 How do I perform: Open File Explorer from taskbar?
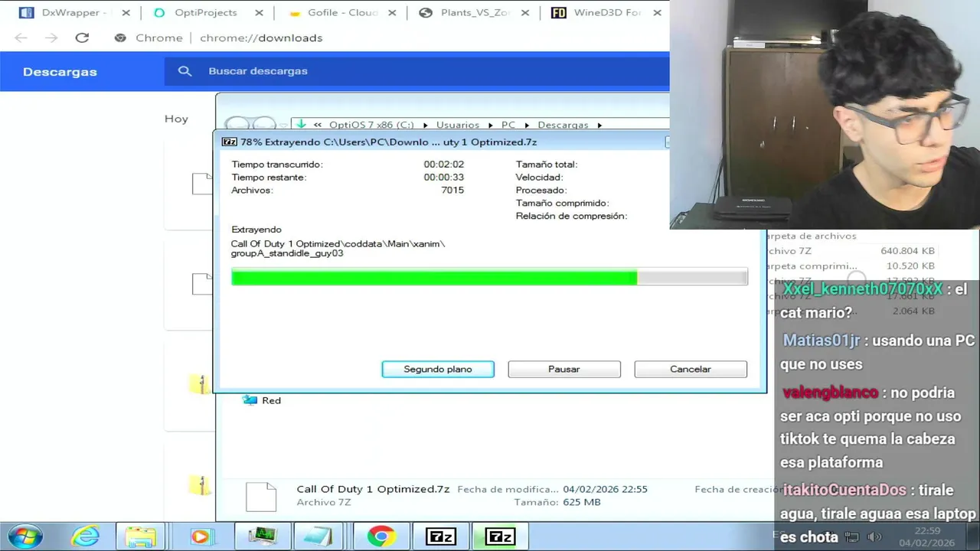(x=141, y=536)
